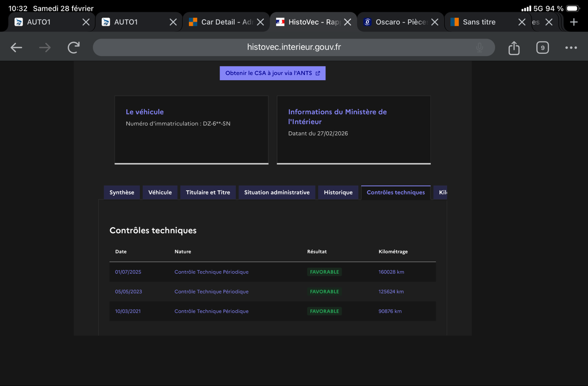Click the Date column header

pyautogui.click(x=121, y=252)
